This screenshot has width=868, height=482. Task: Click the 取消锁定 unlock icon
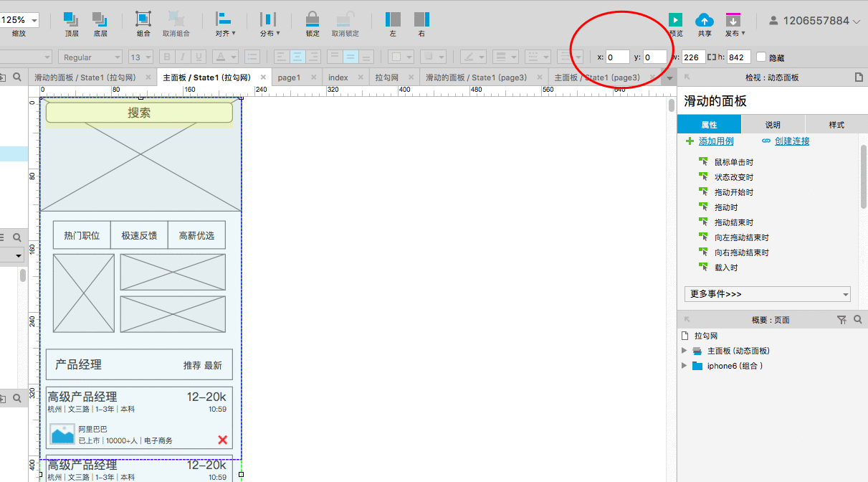tap(345, 19)
